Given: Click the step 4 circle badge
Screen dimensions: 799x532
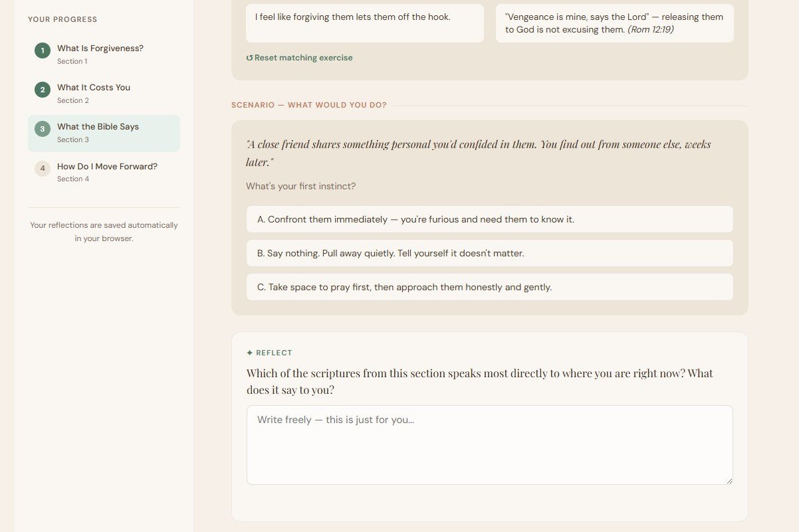Looking at the screenshot, I should (x=43, y=168).
